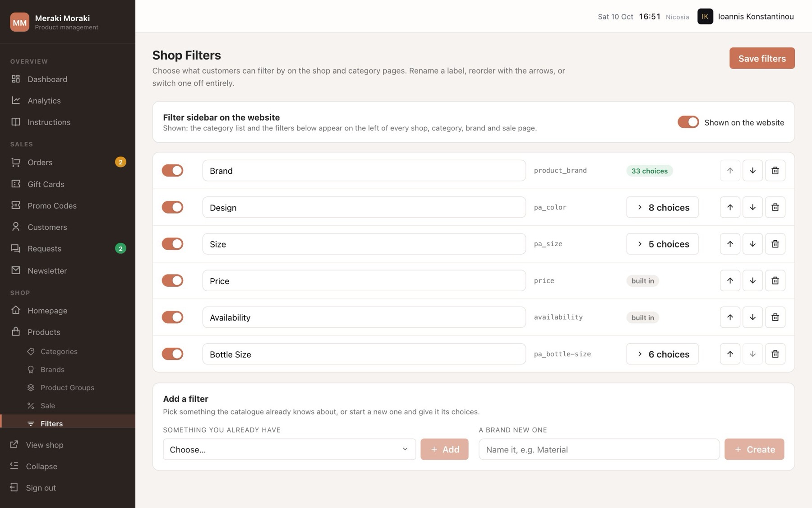812x508 pixels.
Task: Collapse the sidebar
Action: pyautogui.click(x=68, y=466)
